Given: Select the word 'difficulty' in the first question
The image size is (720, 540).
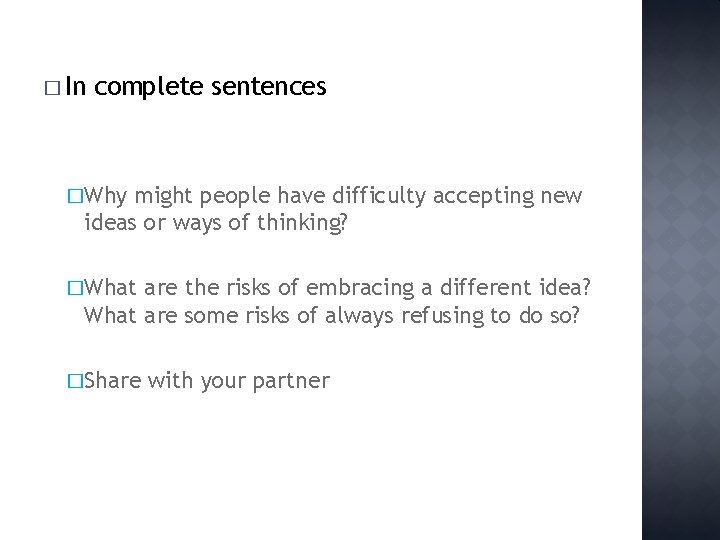Looking at the screenshot, I should click(379, 196).
